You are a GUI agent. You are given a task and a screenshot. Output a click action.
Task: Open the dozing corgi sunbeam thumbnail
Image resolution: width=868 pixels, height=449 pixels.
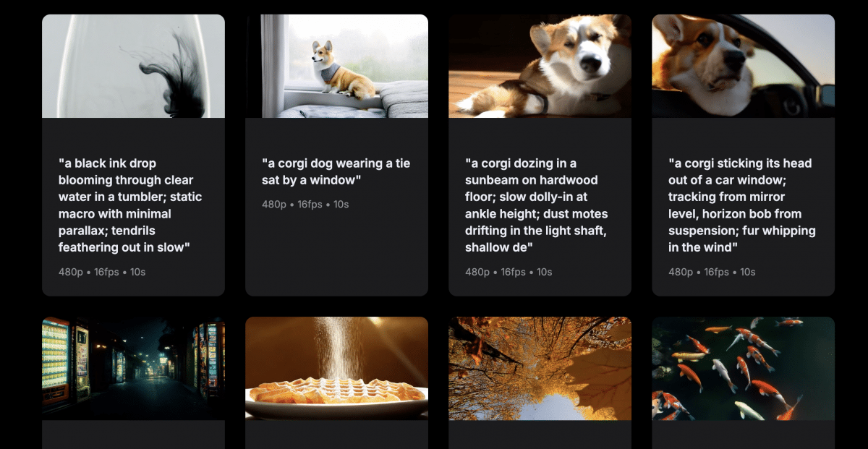coord(540,66)
